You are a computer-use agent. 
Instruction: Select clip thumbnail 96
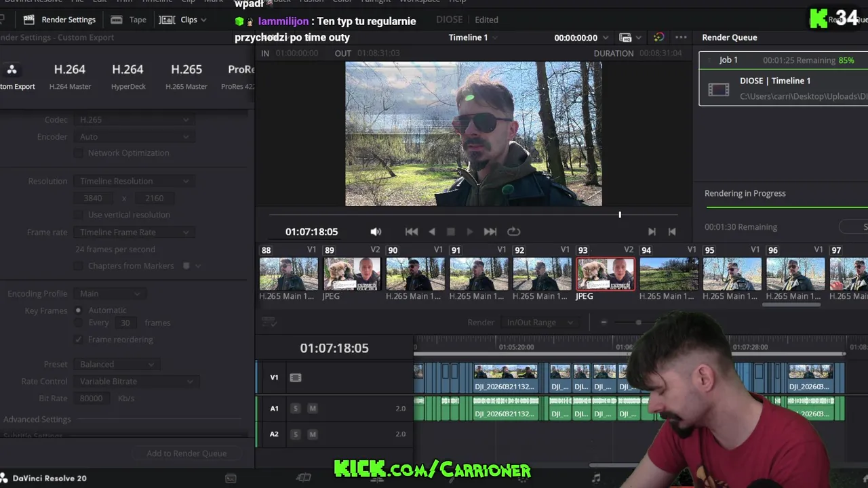coord(795,274)
